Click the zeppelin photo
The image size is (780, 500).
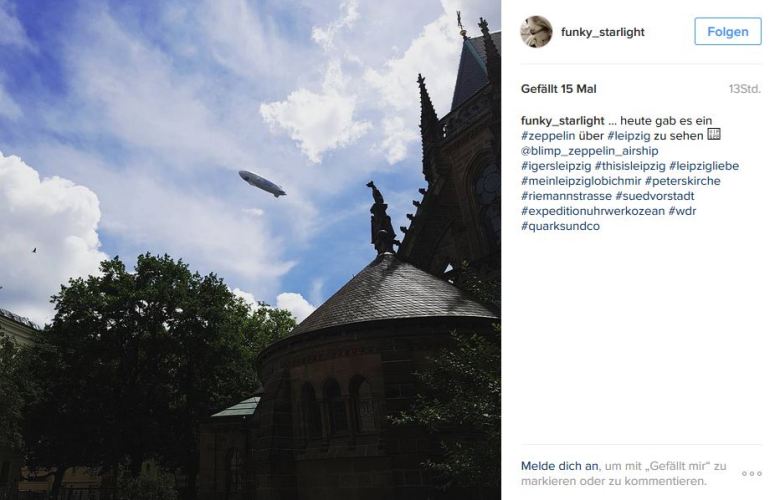click(x=250, y=250)
